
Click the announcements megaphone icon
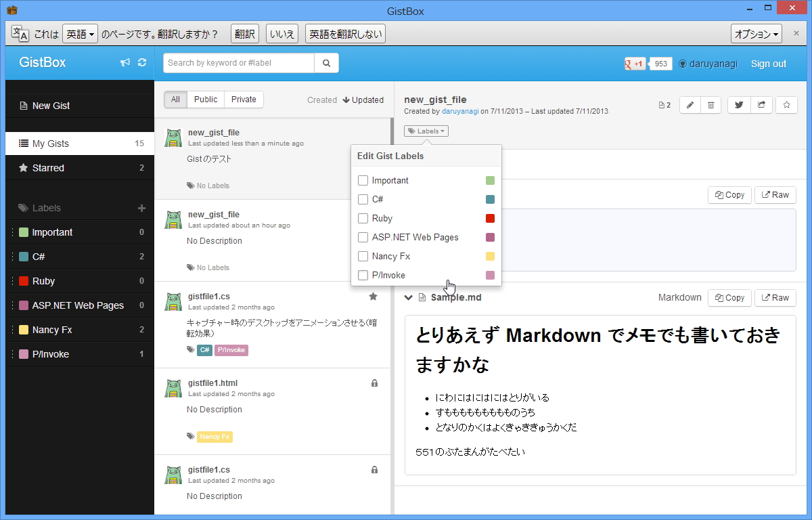point(125,62)
